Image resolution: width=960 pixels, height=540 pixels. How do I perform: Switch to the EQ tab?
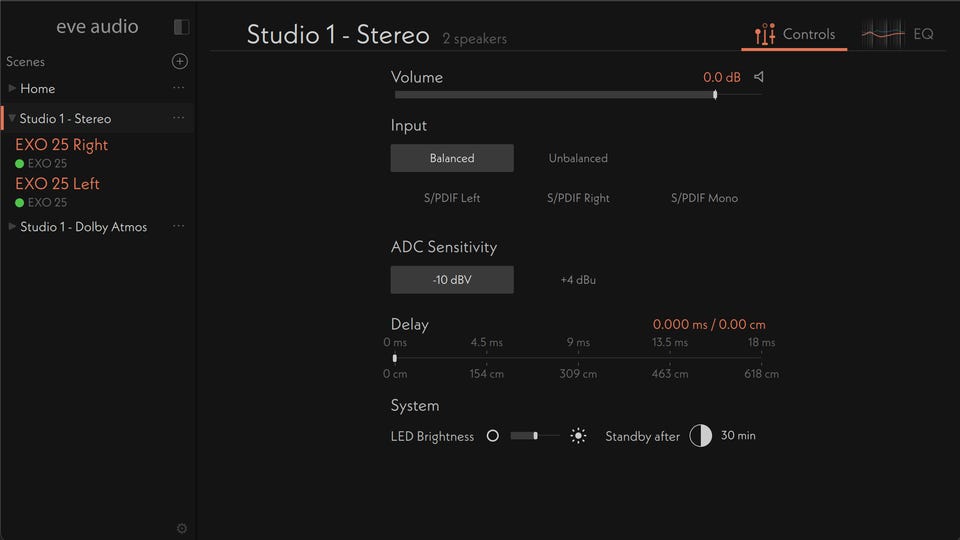pos(898,34)
